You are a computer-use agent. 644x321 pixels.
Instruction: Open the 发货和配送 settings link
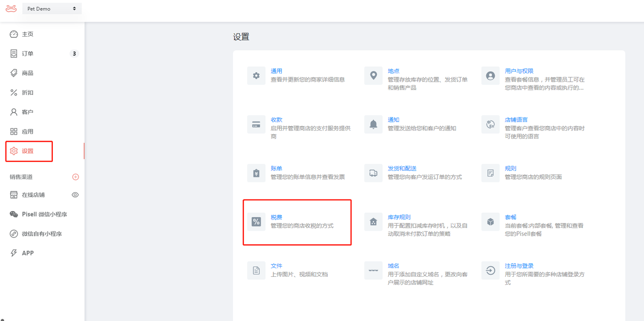pos(402,169)
